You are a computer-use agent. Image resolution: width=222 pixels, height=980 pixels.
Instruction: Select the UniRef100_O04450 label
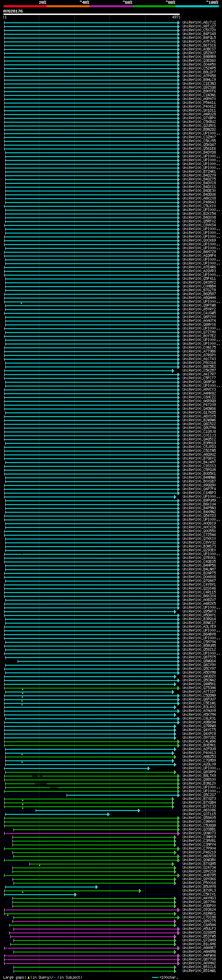199,64
